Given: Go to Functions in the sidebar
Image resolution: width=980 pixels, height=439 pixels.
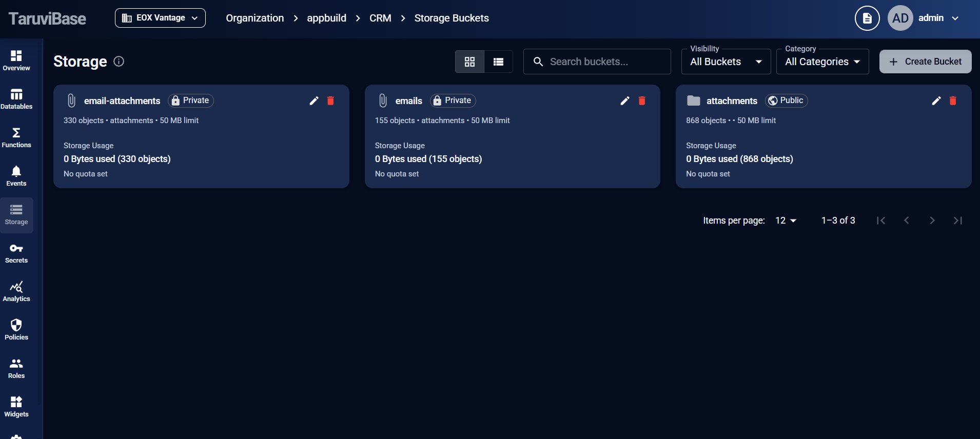Looking at the screenshot, I should coord(16,138).
